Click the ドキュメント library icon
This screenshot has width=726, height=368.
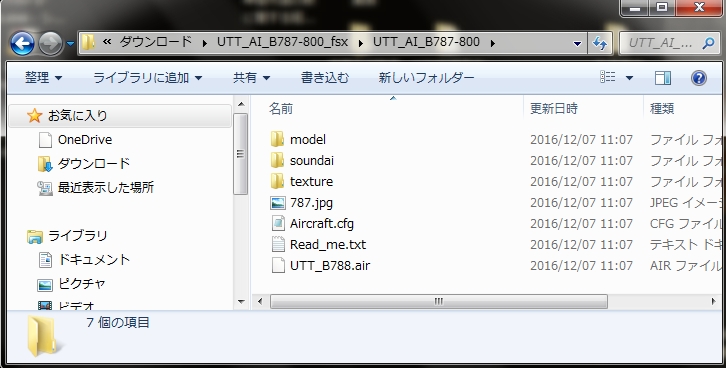[45, 260]
